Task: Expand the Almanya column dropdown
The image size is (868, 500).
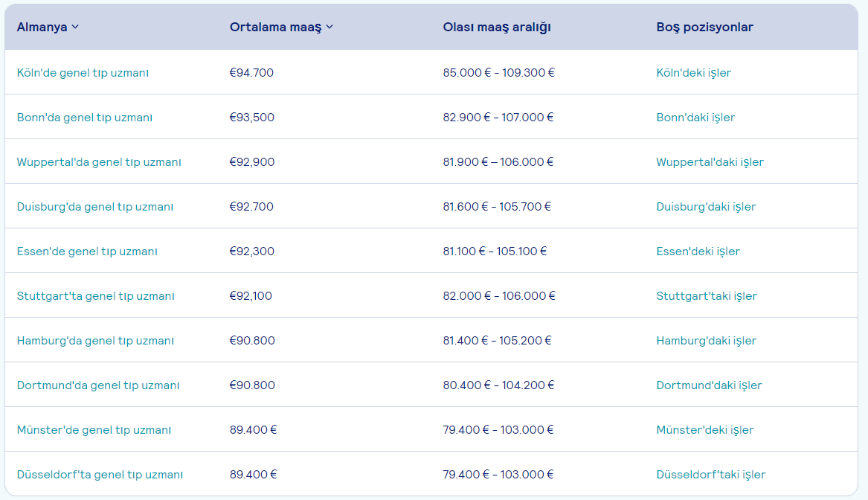Action: pyautogui.click(x=75, y=28)
